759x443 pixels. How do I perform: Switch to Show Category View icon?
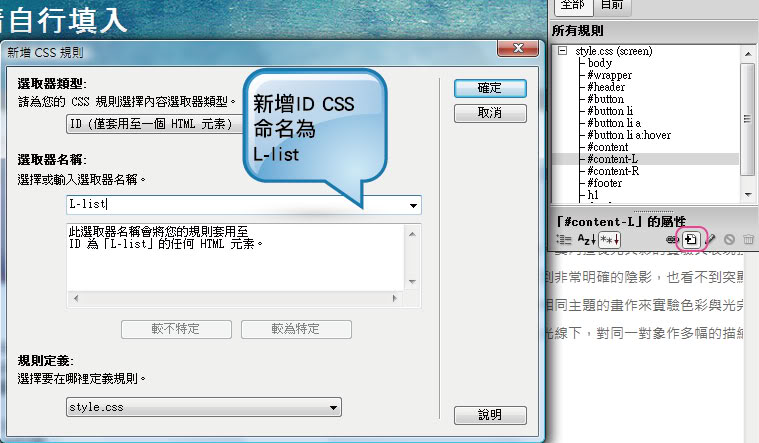click(x=563, y=240)
